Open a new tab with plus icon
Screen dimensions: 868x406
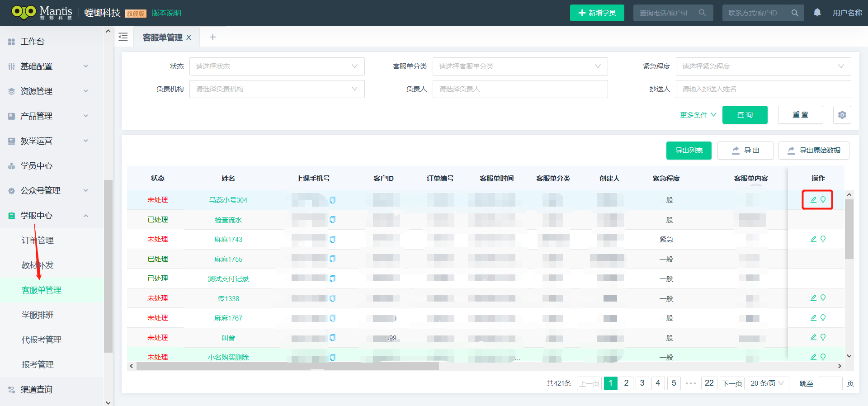(x=213, y=37)
